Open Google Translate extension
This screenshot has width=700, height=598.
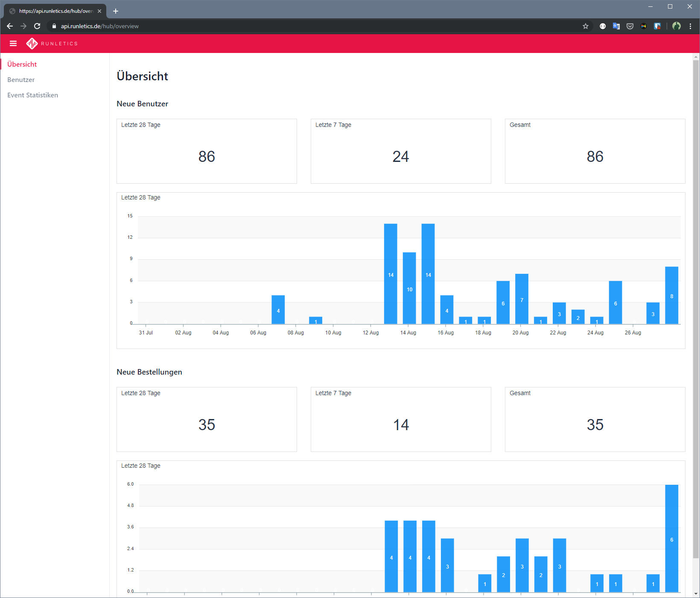click(x=616, y=26)
